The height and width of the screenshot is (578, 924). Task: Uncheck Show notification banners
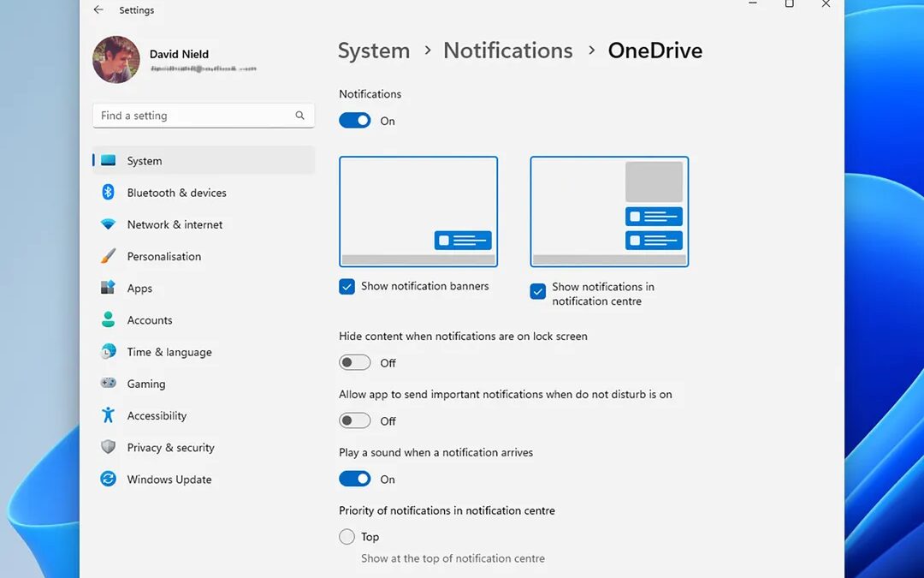point(346,287)
